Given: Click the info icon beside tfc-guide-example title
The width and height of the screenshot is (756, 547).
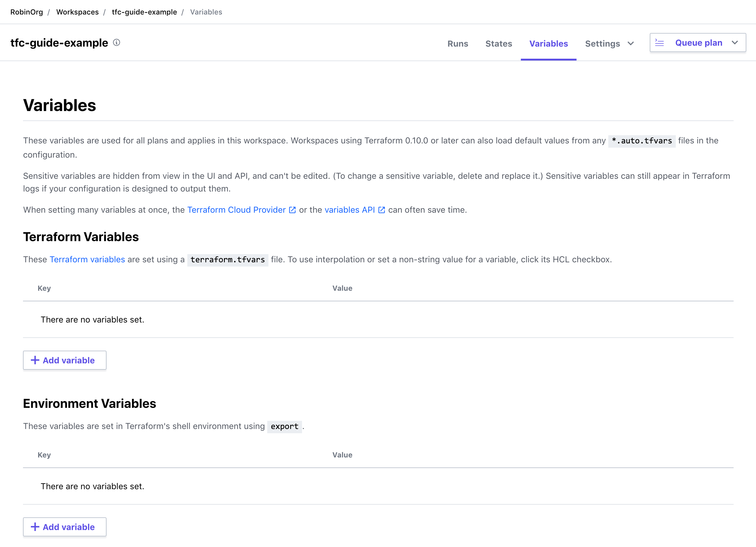Looking at the screenshot, I should point(116,43).
